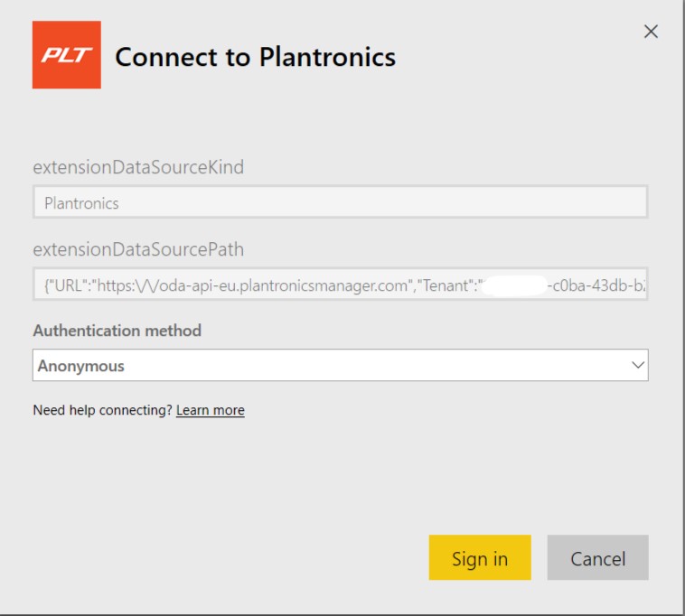Image resolution: width=685 pixels, height=616 pixels.
Task: Click the Cancel button
Action: tap(597, 557)
